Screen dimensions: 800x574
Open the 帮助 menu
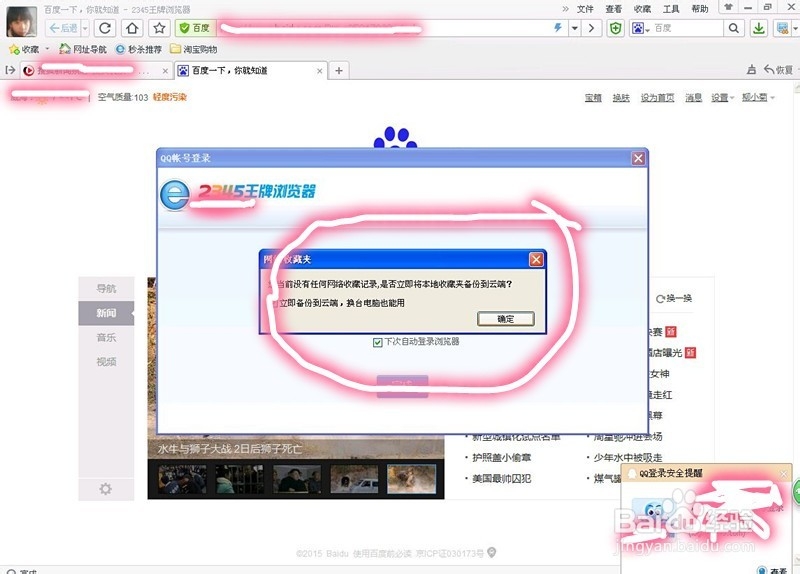pyautogui.click(x=699, y=9)
